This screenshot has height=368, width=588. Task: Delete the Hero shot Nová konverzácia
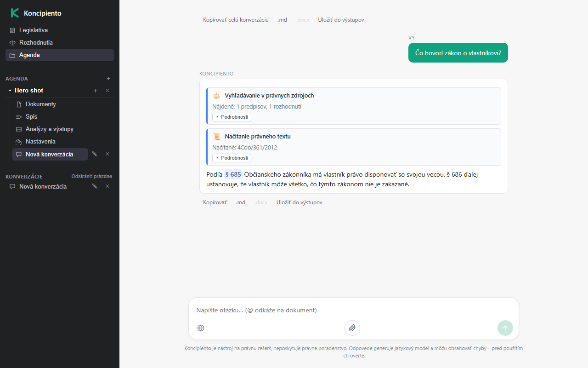(x=107, y=154)
